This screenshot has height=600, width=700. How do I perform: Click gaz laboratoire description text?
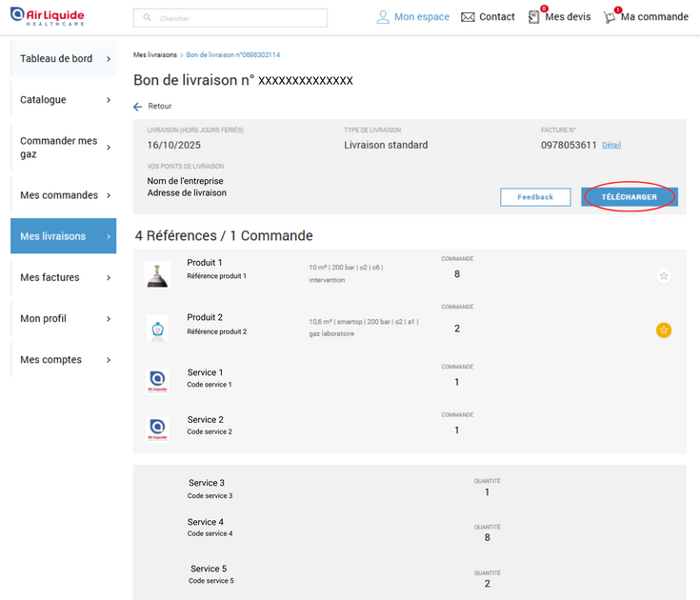tap(331, 334)
